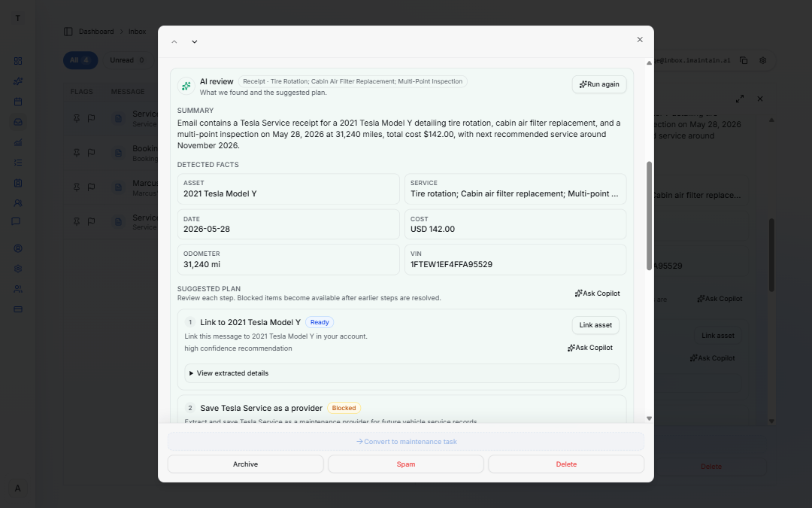
Task: Open the task checklist icon in sidebar
Action: coord(18,163)
